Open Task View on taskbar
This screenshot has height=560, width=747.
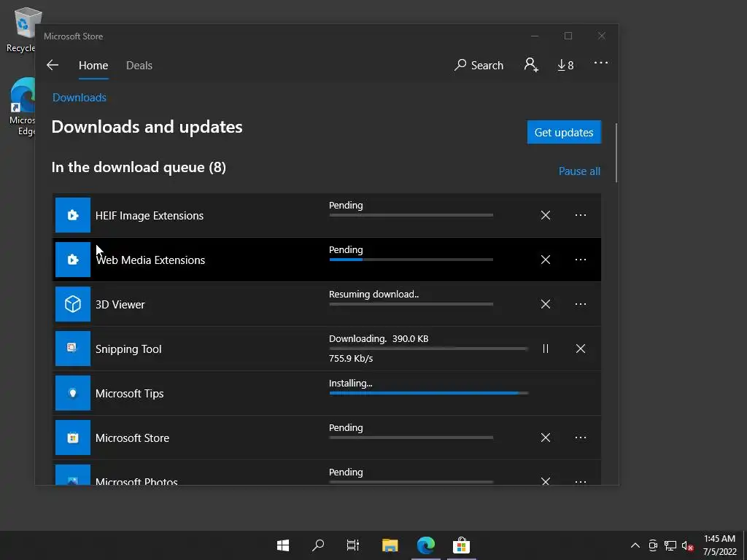tap(353, 545)
